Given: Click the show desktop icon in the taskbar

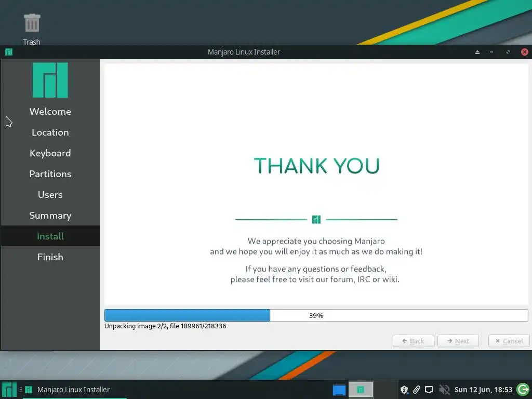Looking at the screenshot, I should [x=339, y=390].
